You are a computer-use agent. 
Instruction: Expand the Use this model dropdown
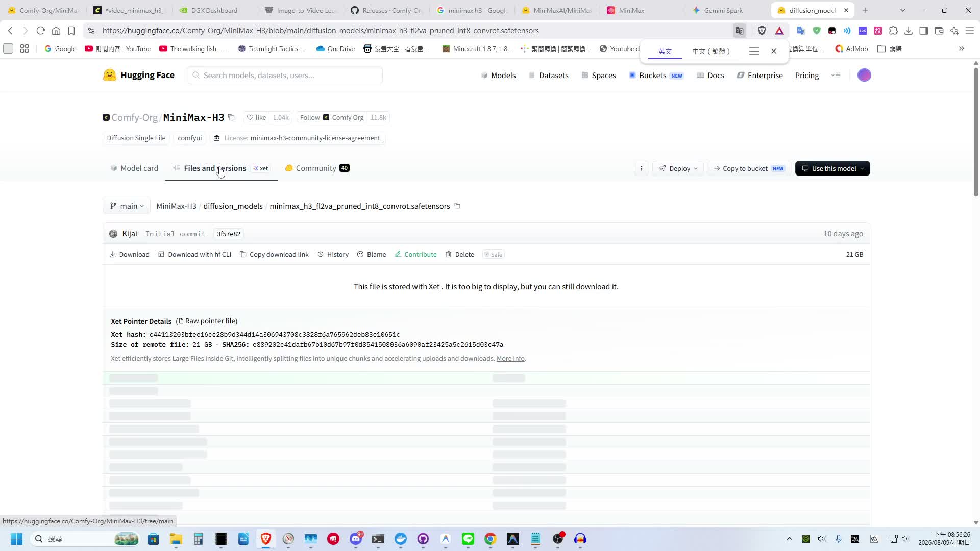pos(832,168)
